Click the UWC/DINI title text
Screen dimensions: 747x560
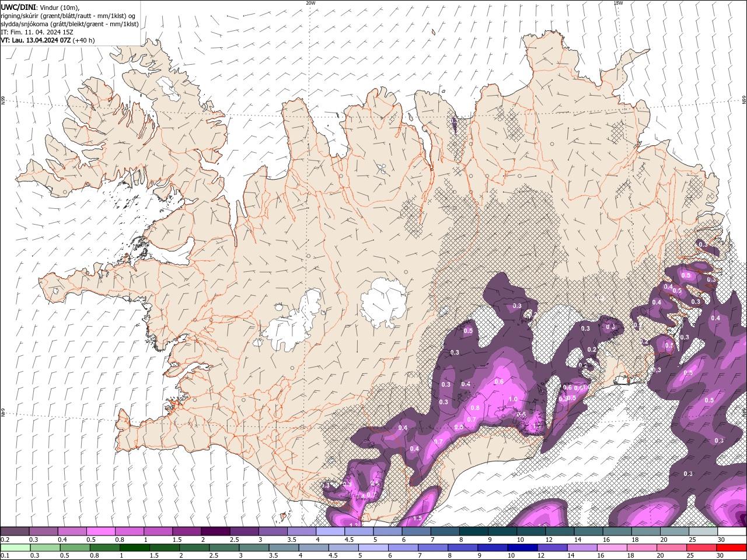point(18,7)
